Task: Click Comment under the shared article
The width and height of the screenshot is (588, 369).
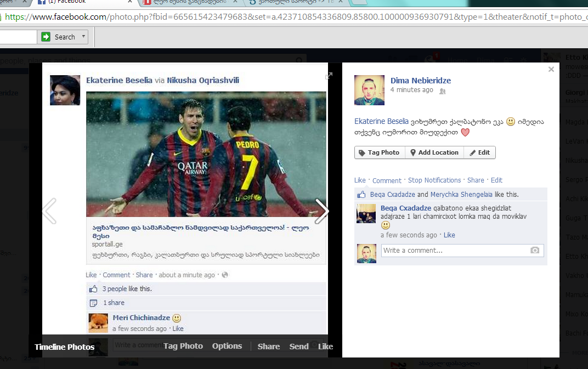Action: pos(116,275)
